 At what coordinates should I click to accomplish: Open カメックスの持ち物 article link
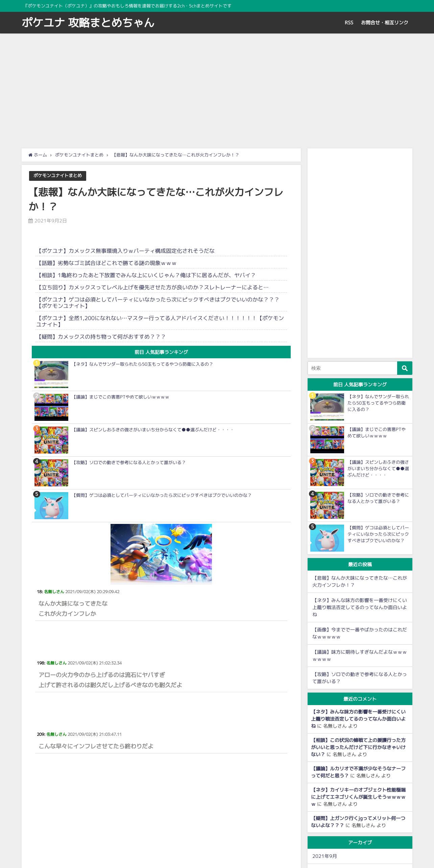click(101, 337)
